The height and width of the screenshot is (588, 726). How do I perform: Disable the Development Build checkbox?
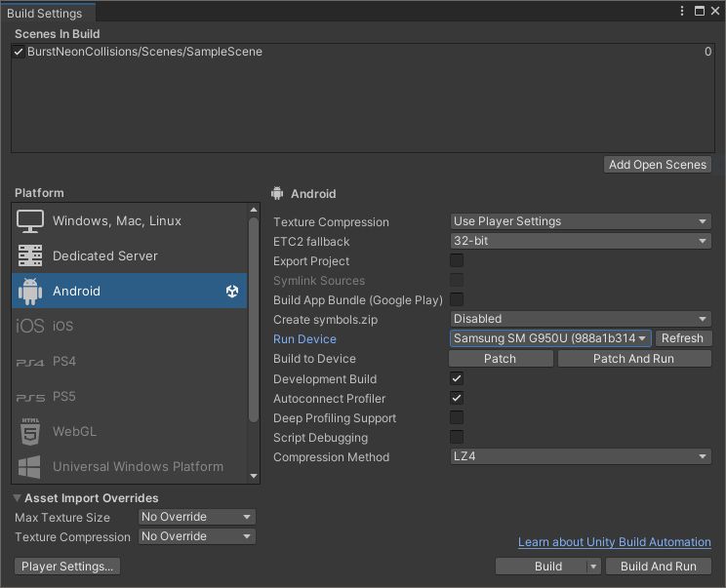pyautogui.click(x=457, y=378)
